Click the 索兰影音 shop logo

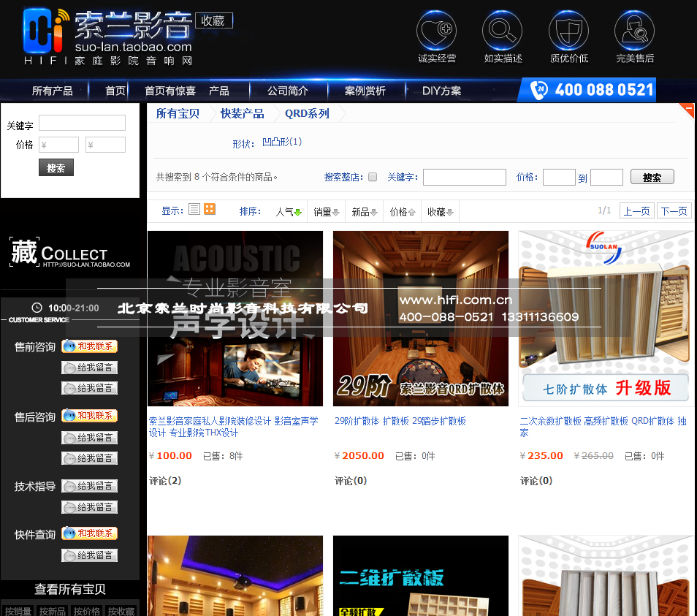[107, 35]
